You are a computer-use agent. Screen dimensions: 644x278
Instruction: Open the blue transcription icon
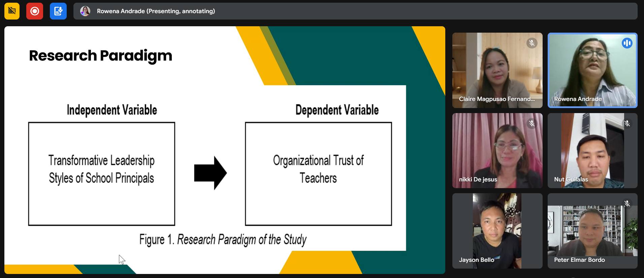click(58, 11)
